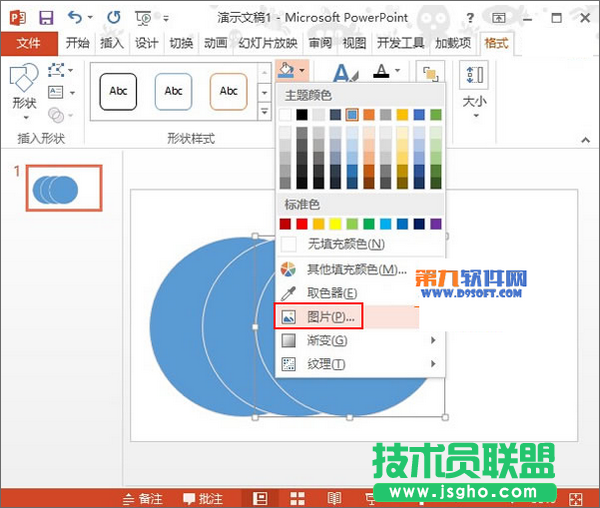Switch to the 开始 Home tab
Viewport: 600px width, 508px height.
click(x=77, y=43)
